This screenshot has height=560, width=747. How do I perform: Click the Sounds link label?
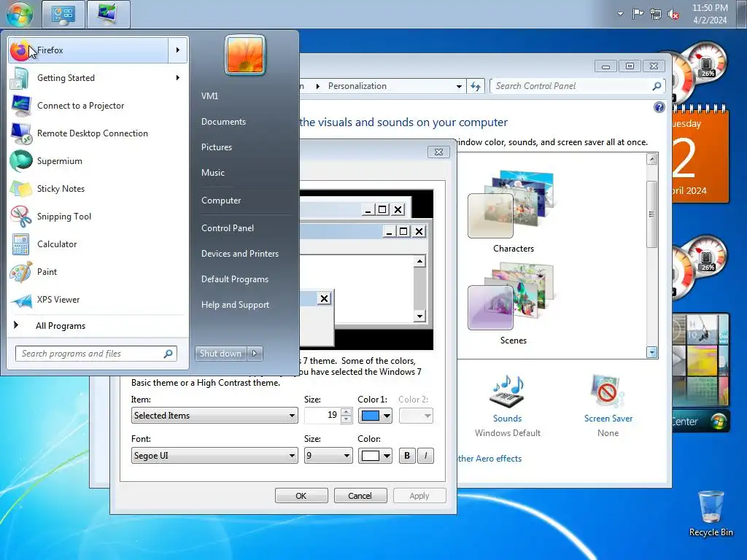coord(508,419)
